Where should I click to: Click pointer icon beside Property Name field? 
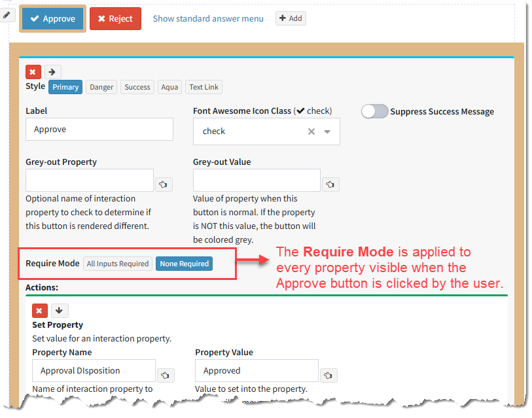[x=166, y=375]
